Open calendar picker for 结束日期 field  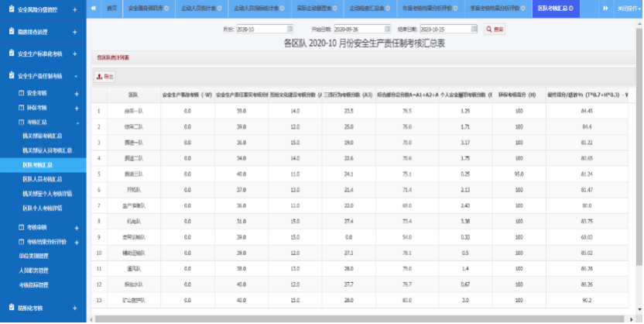[x=474, y=29]
